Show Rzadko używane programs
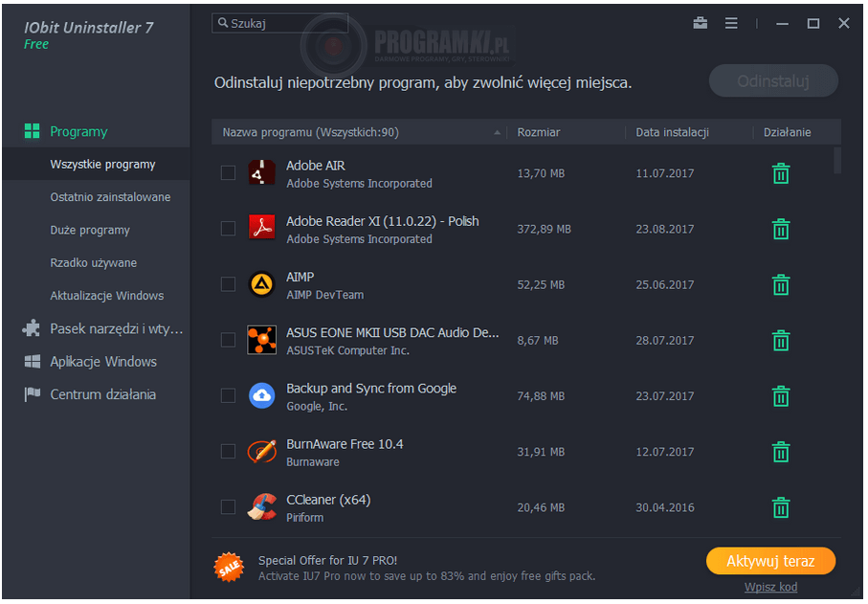Screen dimensions: 868x604 pos(93,262)
